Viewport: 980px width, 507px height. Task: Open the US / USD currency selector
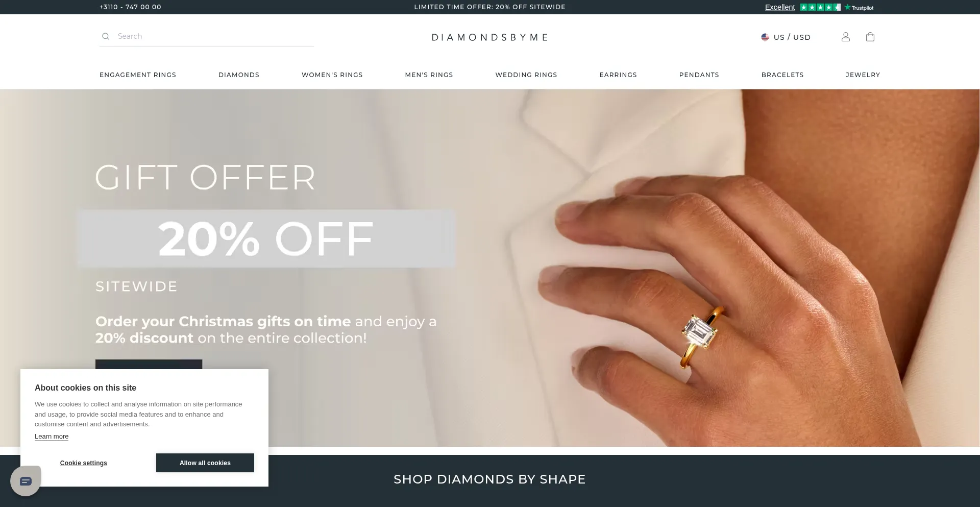(786, 37)
